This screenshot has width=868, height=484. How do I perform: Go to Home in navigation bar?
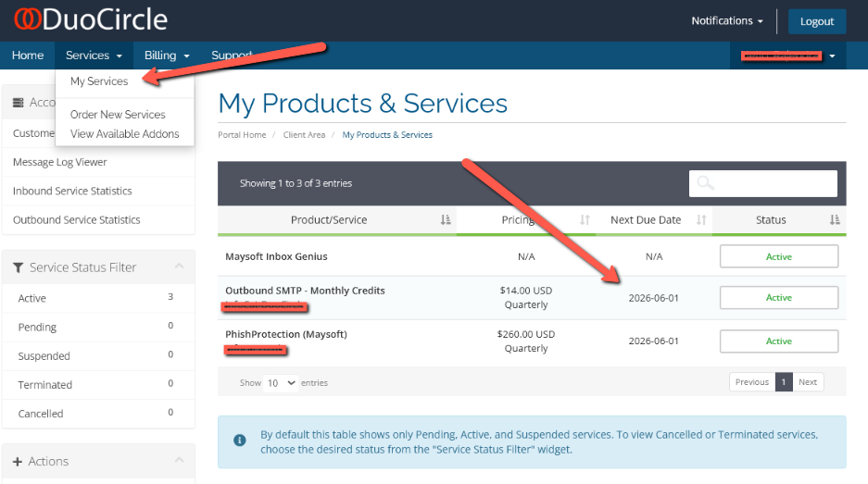point(28,56)
